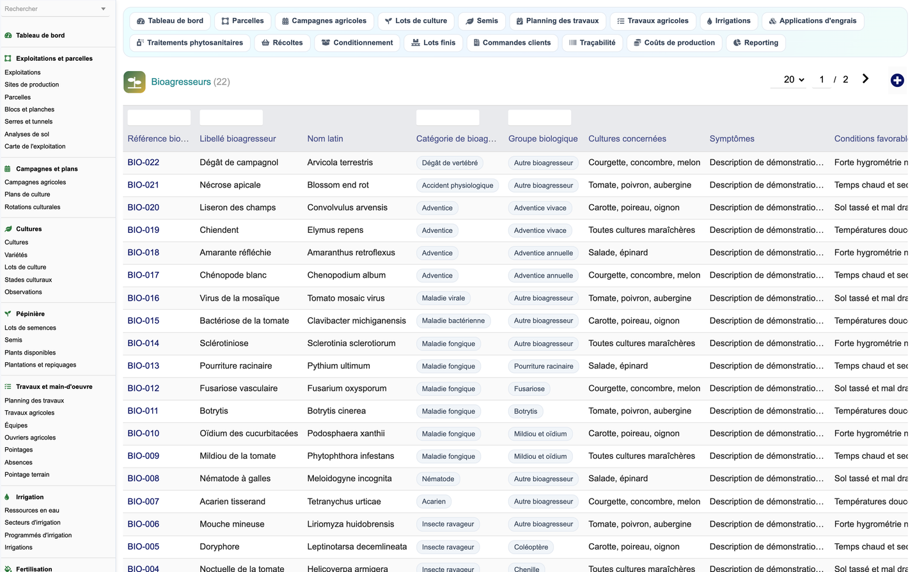
Task: Click the Groupe biologique filter field
Action: [x=540, y=118]
